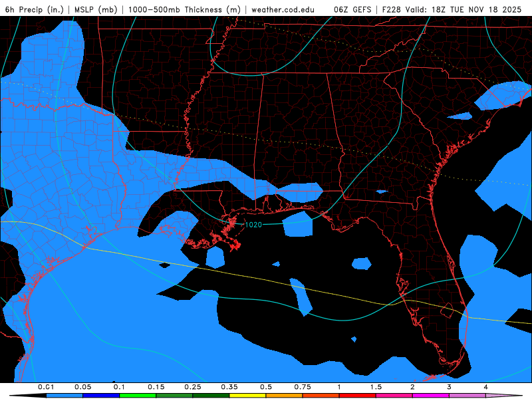
Task: Click the dark blue 0.05–0.1 legend swatch
Action: point(101,396)
